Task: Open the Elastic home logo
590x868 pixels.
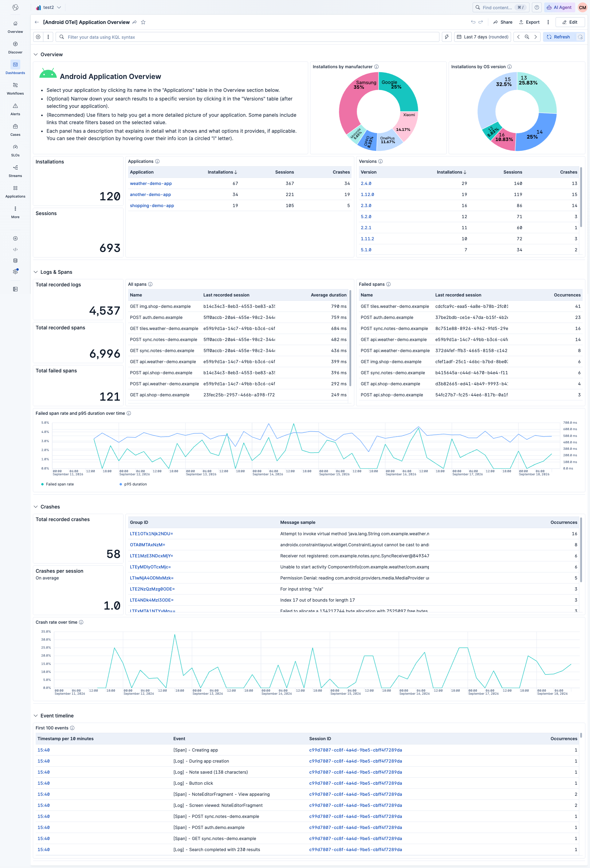Action: pyautogui.click(x=15, y=7)
